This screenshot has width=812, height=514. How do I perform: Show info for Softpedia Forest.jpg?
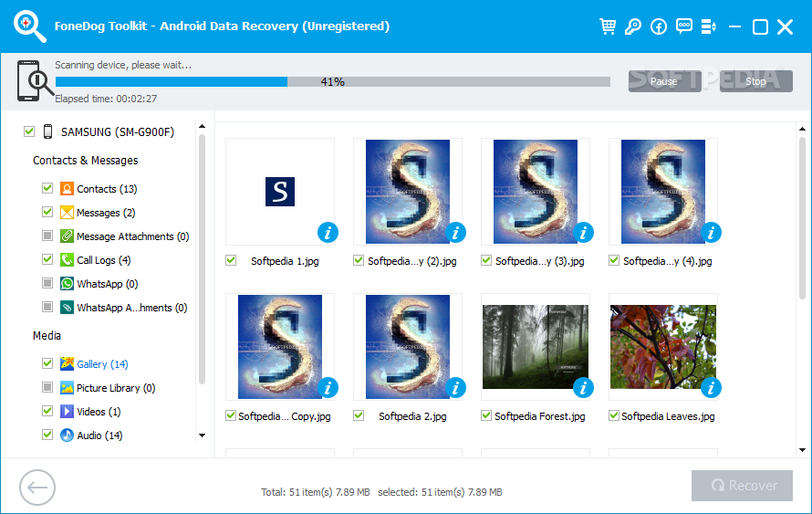(x=583, y=388)
